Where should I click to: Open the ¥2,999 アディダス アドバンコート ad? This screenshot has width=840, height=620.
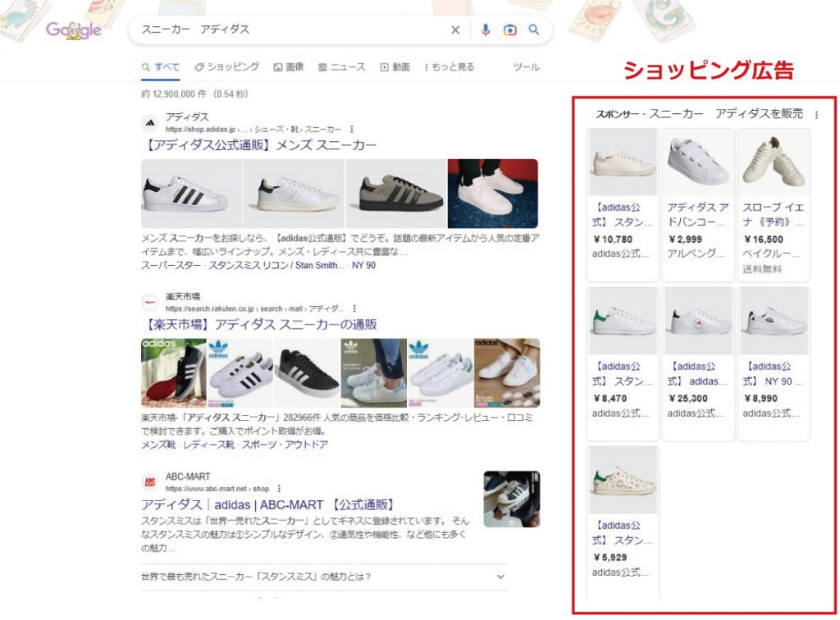[x=698, y=204]
